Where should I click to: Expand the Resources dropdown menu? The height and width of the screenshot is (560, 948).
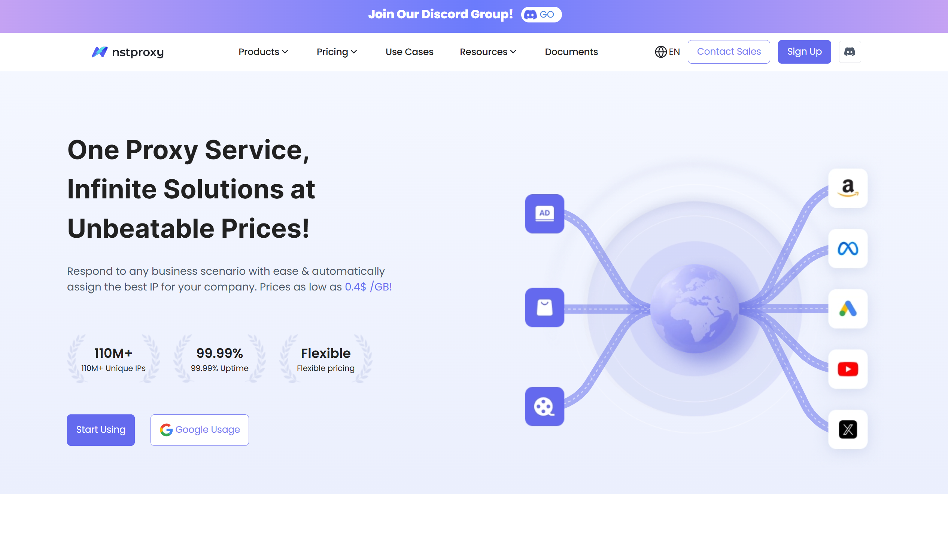[x=487, y=52]
